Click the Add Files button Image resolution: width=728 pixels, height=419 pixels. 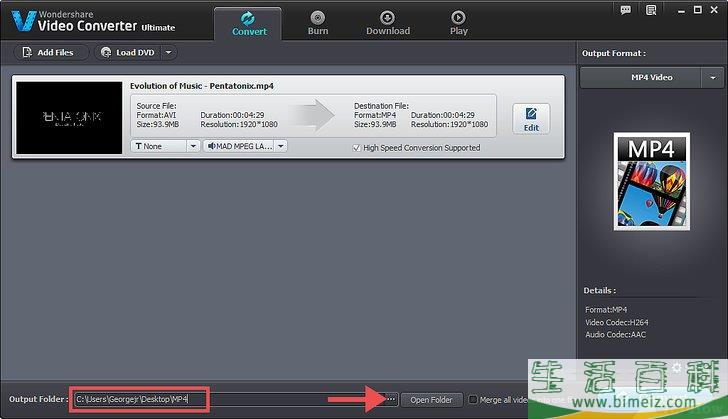(50, 52)
